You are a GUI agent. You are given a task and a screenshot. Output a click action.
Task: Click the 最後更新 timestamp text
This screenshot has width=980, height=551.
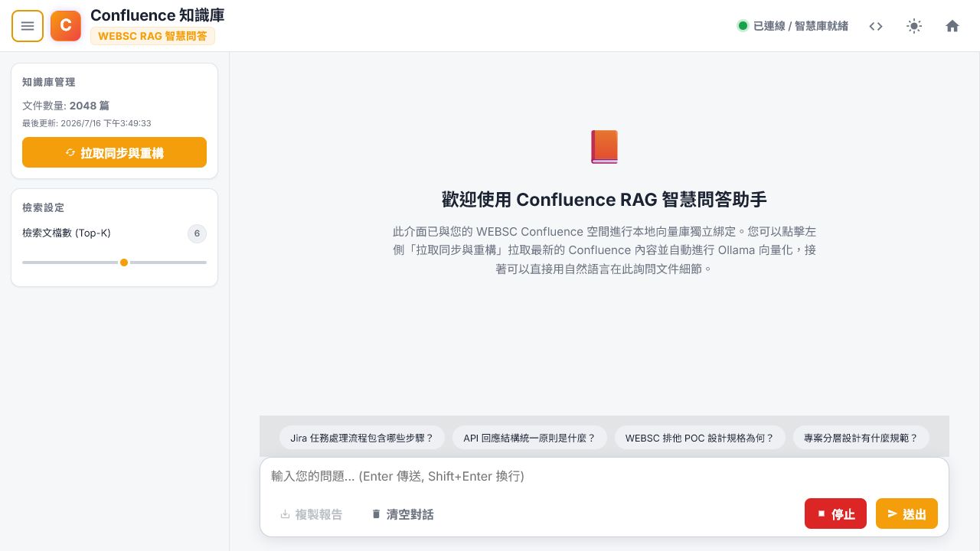pyautogui.click(x=87, y=123)
